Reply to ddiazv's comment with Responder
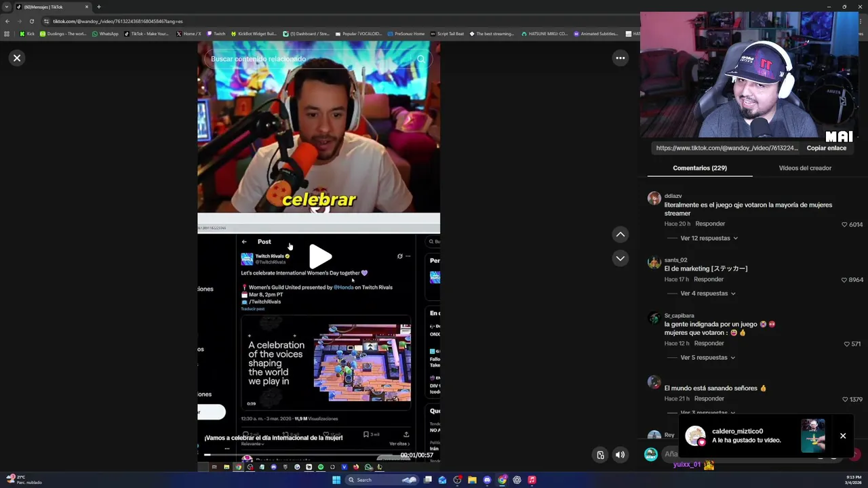 [x=710, y=224]
